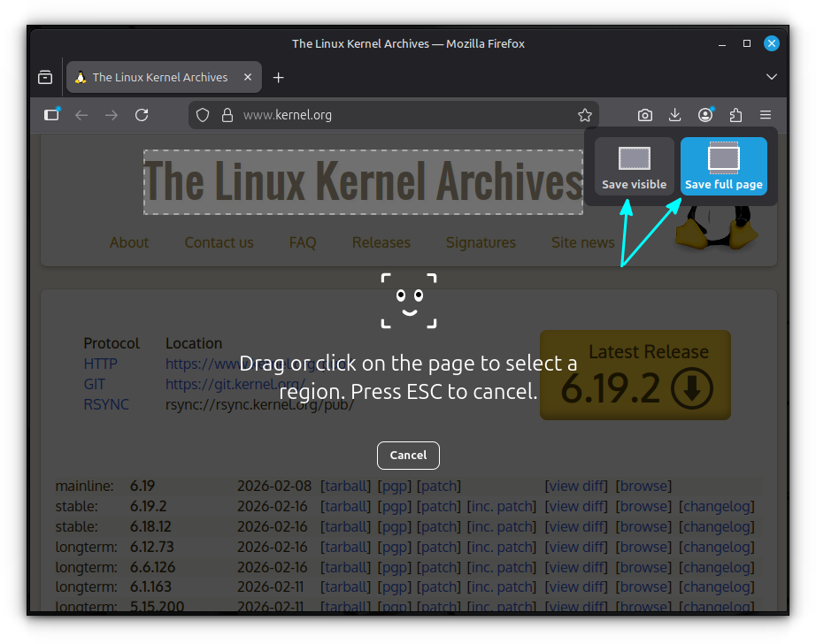
Task: Click the Save visible button
Action: (634, 166)
